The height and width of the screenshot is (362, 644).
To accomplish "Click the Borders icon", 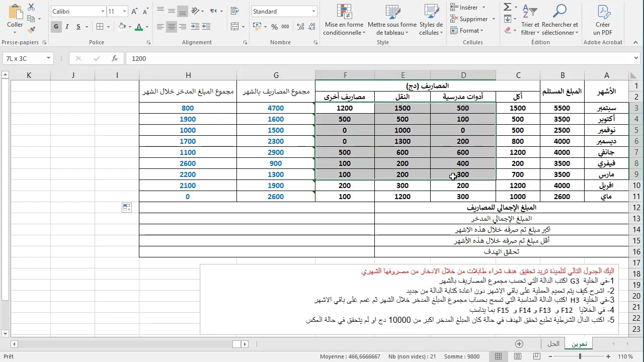I will pyautogui.click(x=100, y=27).
